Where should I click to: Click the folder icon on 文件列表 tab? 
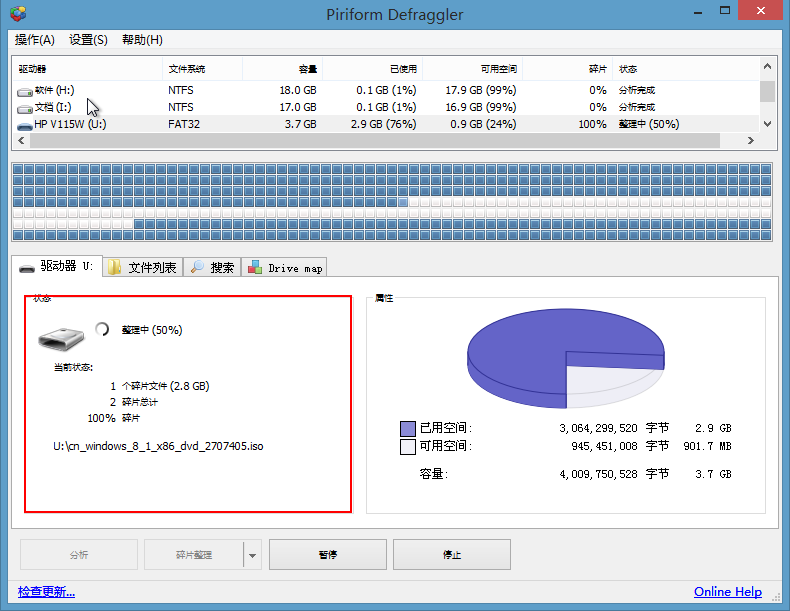click(114, 267)
